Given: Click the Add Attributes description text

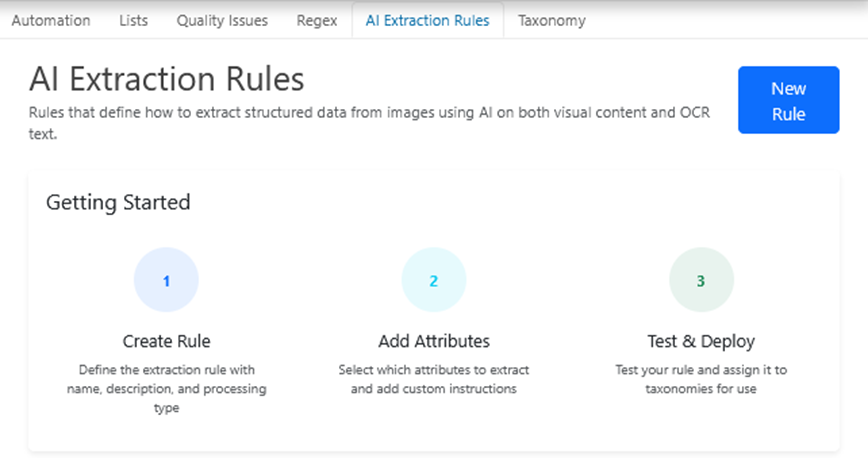Looking at the screenshot, I should (x=433, y=379).
